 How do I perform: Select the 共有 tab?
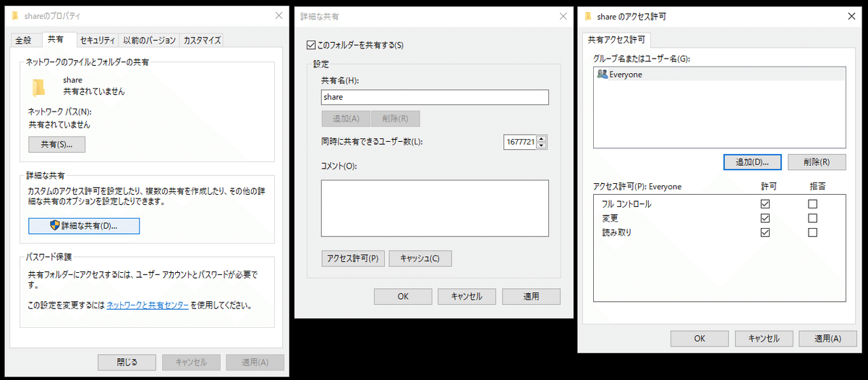56,39
